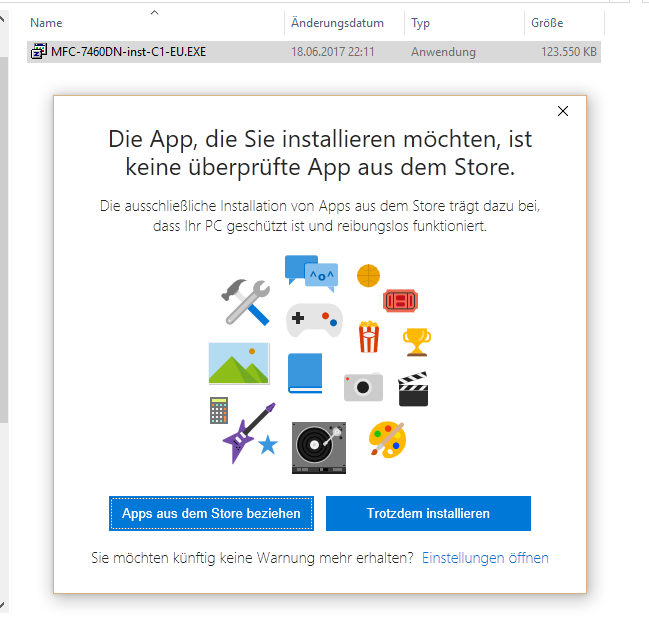Click the sort direction arrow above Name

pyautogui.click(x=154, y=13)
